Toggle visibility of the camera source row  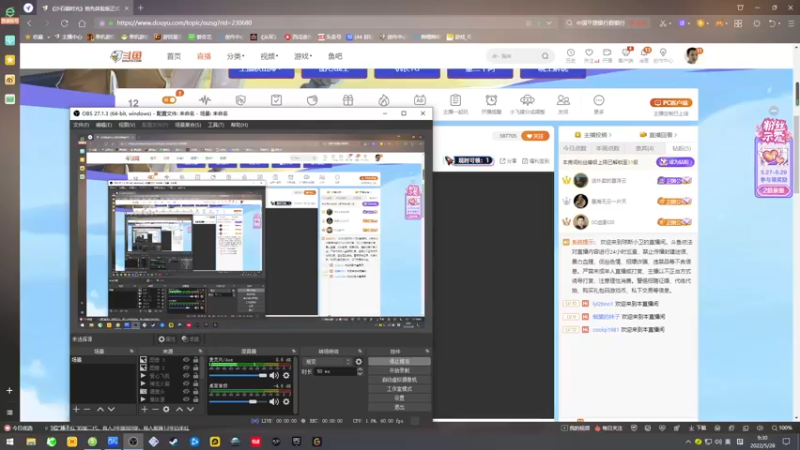click(x=186, y=391)
